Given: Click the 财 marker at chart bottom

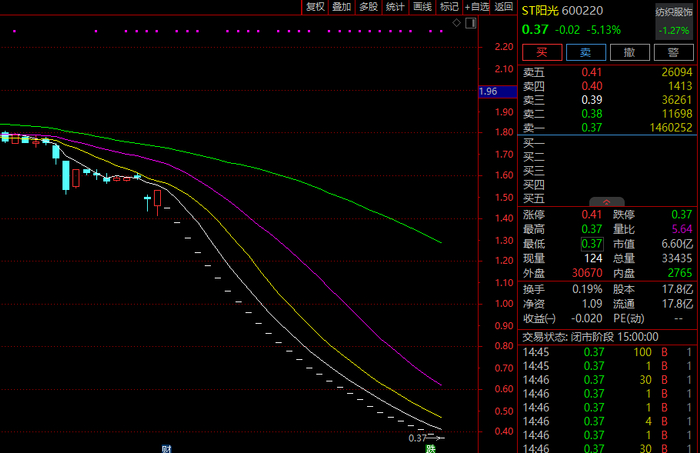Looking at the screenshot, I should [x=167, y=449].
